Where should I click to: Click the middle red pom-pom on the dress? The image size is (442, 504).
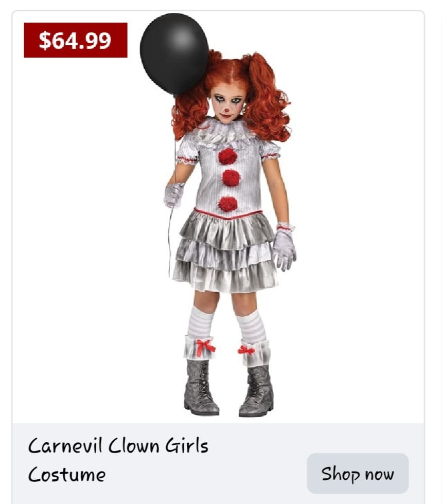pyautogui.click(x=231, y=178)
